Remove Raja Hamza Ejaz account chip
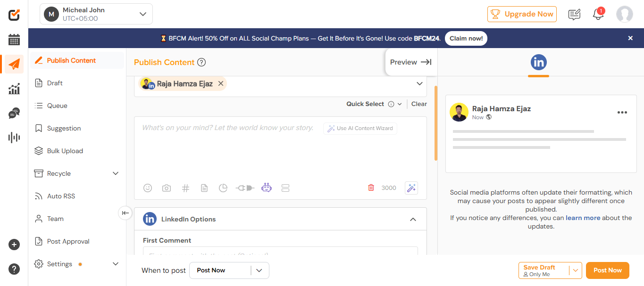 tap(221, 83)
